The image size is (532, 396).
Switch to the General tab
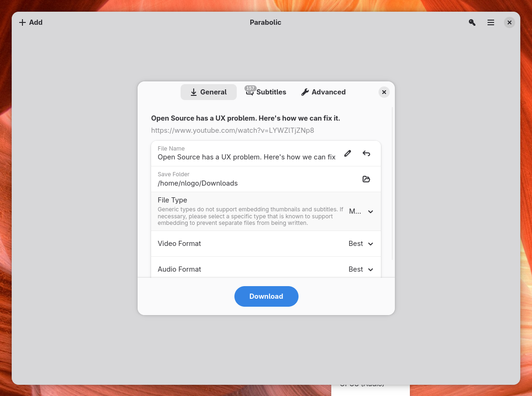(x=208, y=92)
